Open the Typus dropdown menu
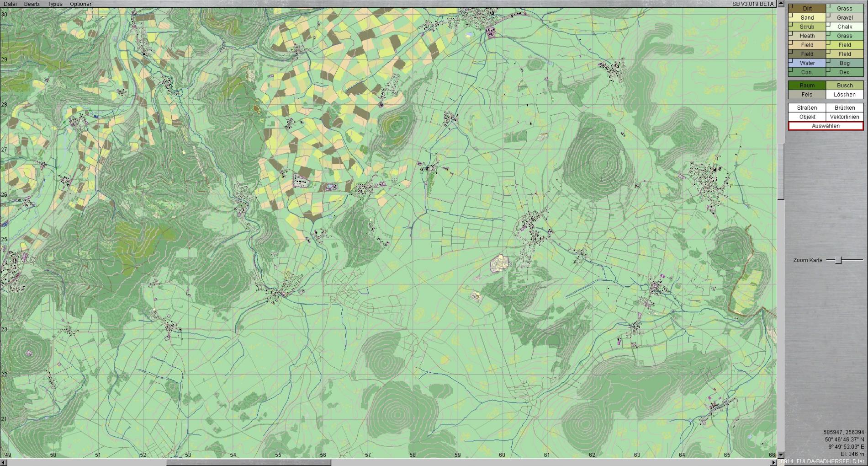The width and height of the screenshot is (868, 466). pyautogui.click(x=55, y=4)
